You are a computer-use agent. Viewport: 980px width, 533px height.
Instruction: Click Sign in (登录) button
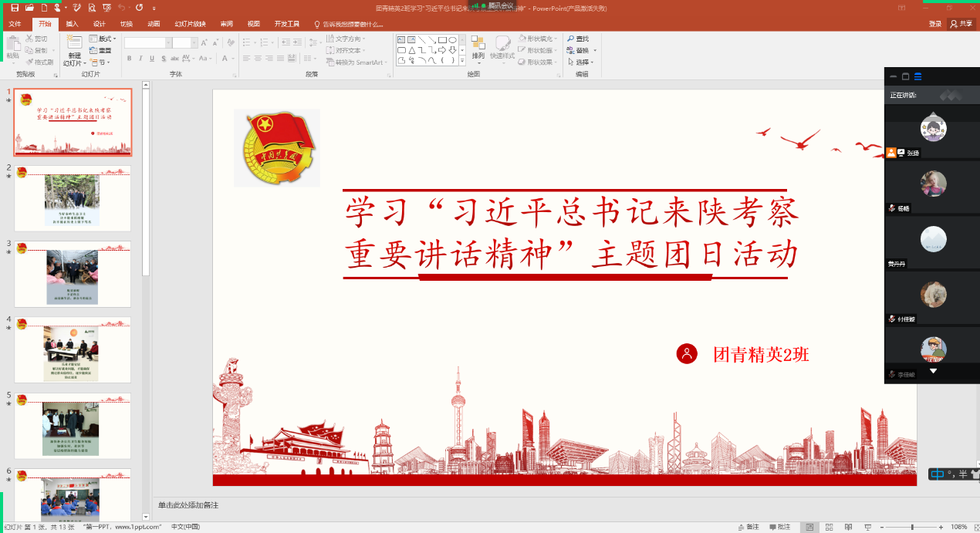tap(935, 24)
